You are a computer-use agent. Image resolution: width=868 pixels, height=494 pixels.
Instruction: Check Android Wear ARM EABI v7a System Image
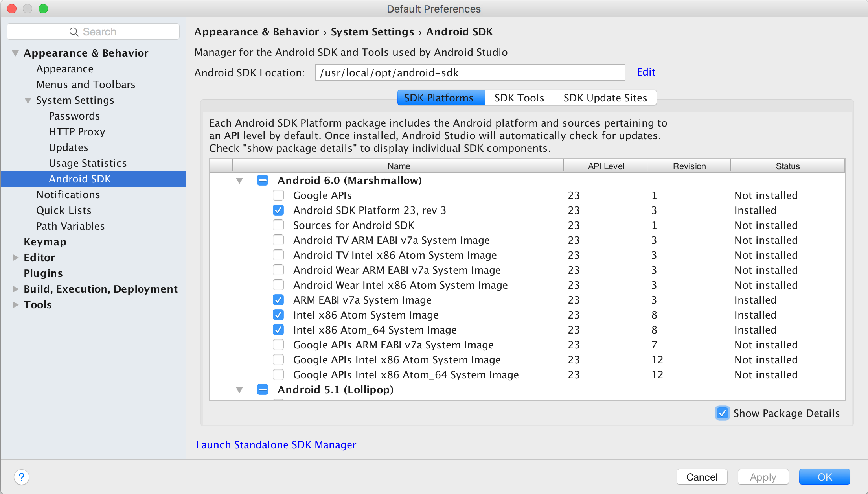278,270
